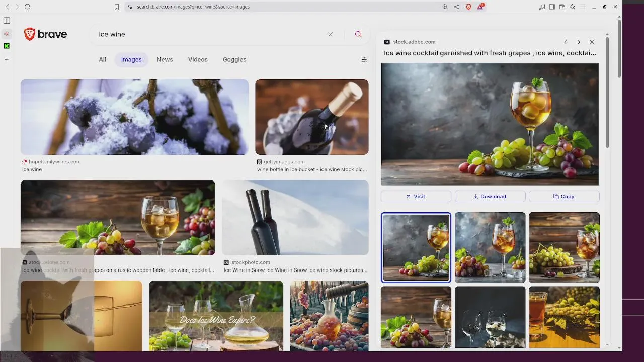Screen dimensions: 644x362
Task: Select second related thumbnail with red grapes
Action: click(490, 247)
